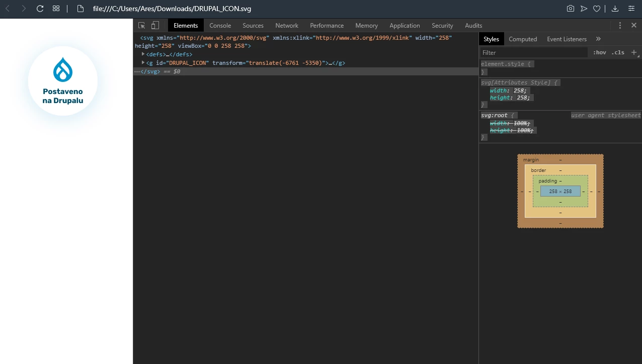Go forward with the browser forward arrow
Viewport: 642px width, 364px height.
24,9
